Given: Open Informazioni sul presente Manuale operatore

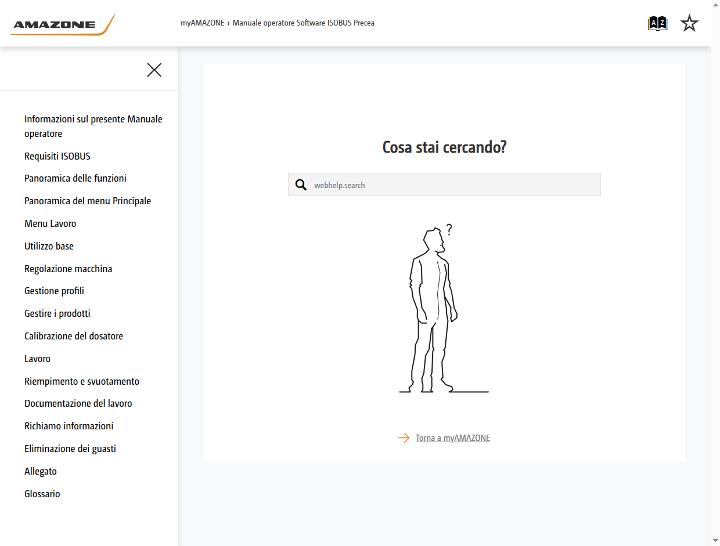Looking at the screenshot, I should point(93,126).
